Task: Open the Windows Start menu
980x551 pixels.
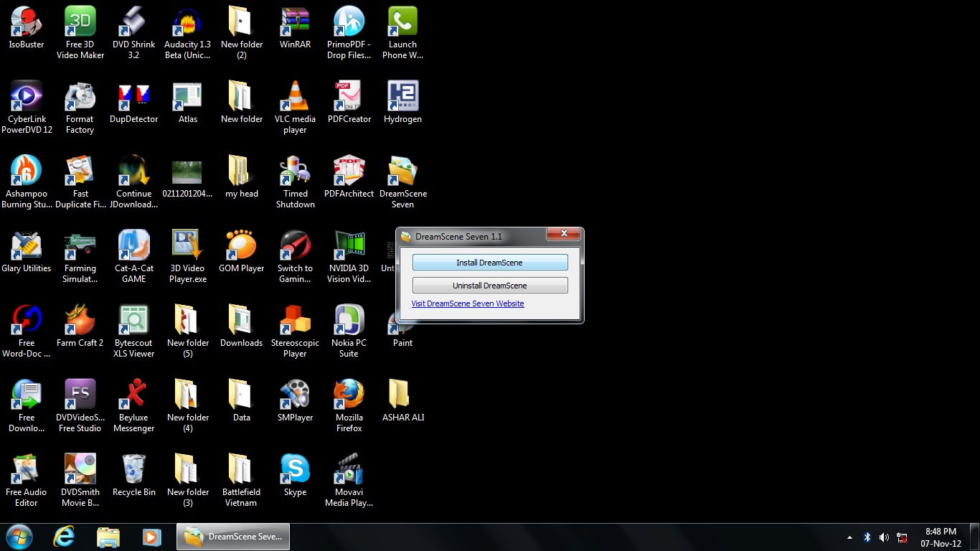Action: coord(19,537)
